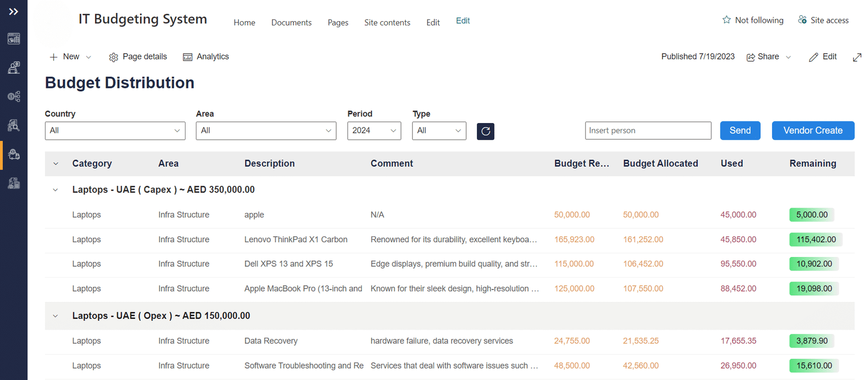Click the Budget Allocated column header
This screenshot has height=380, width=868.
(x=660, y=164)
